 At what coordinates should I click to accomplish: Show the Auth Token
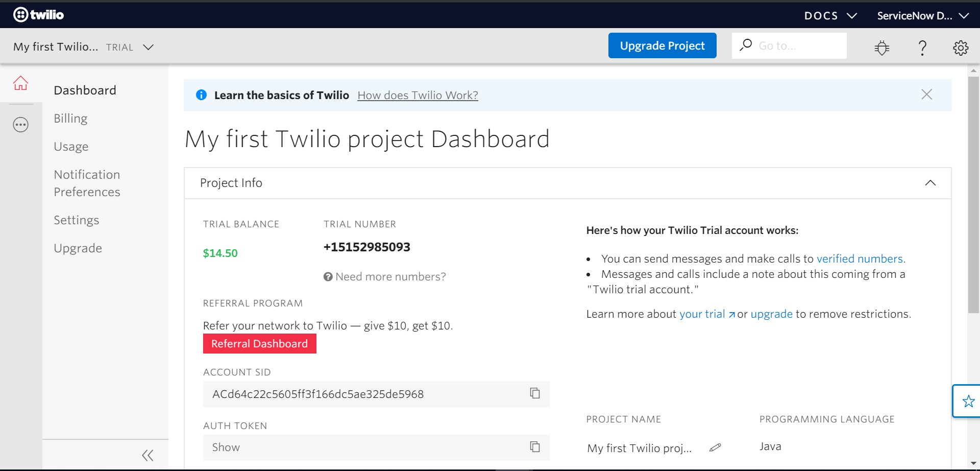coord(226,448)
